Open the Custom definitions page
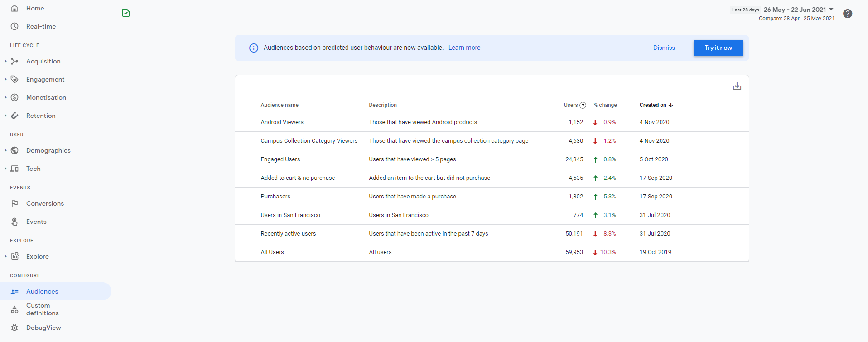The height and width of the screenshot is (342, 868). [x=42, y=309]
